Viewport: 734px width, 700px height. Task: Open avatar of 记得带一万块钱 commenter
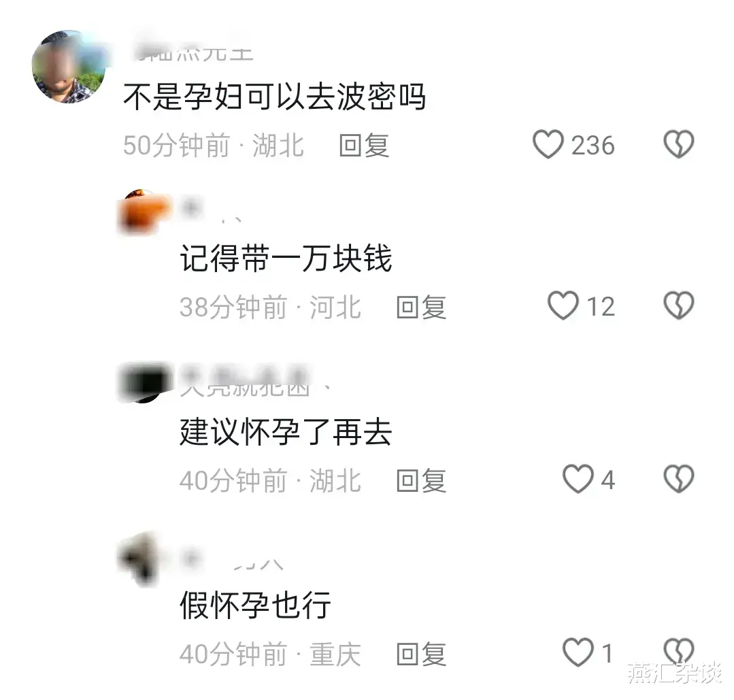click(143, 212)
